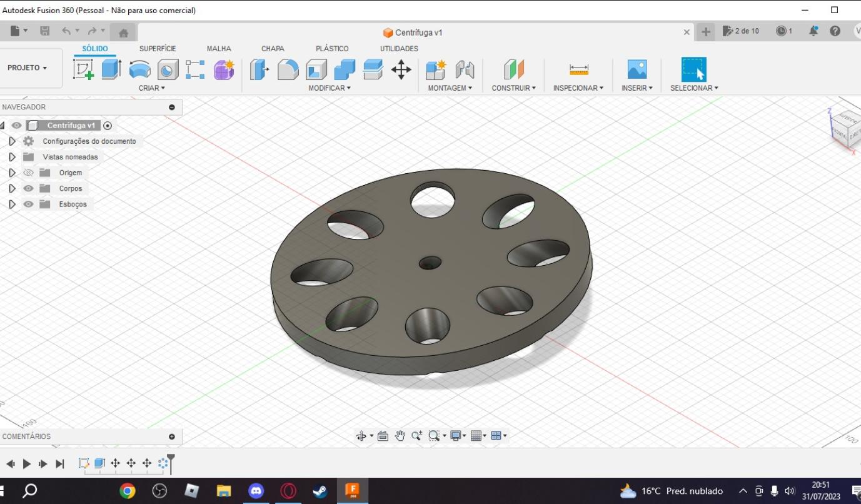Select the Combine bodies tool
This screenshot has height=504, width=861.
(x=345, y=69)
